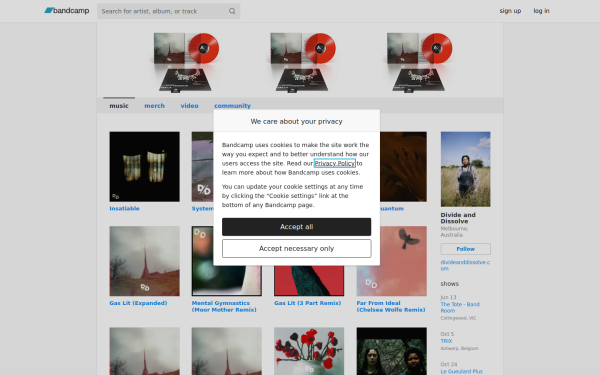Open the TRIX show link

(446, 341)
